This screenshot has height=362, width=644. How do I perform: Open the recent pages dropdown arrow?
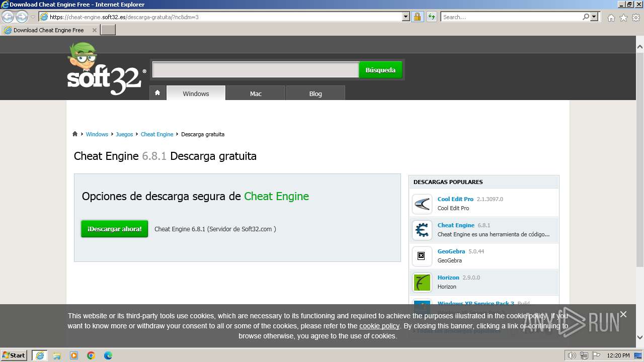[x=33, y=17]
